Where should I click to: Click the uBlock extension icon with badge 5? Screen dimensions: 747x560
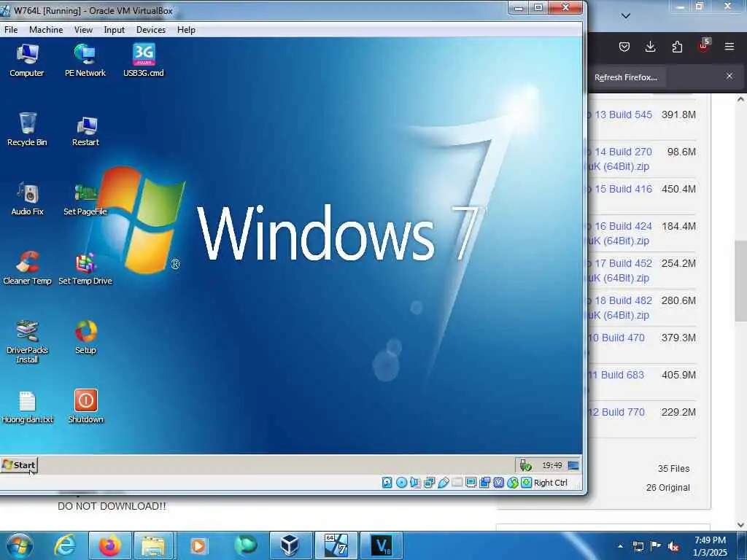click(704, 45)
